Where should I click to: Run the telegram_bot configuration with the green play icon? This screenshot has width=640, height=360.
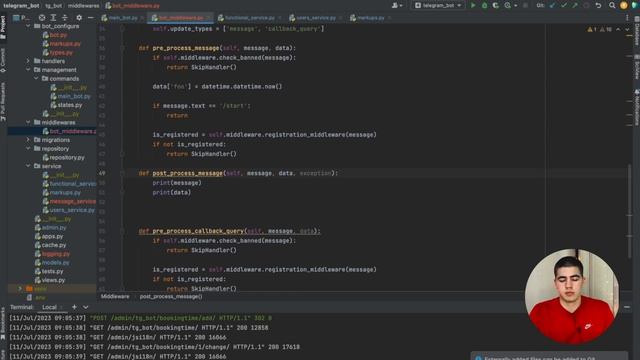(473, 5)
